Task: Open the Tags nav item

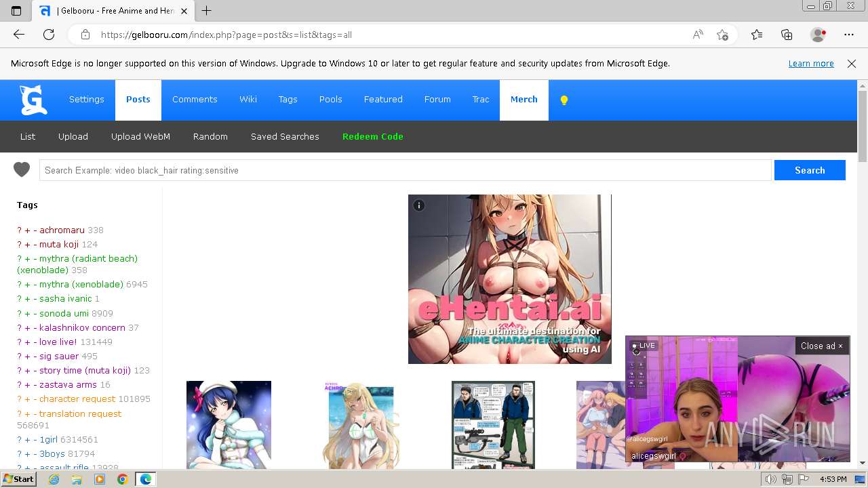Action: (x=288, y=100)
